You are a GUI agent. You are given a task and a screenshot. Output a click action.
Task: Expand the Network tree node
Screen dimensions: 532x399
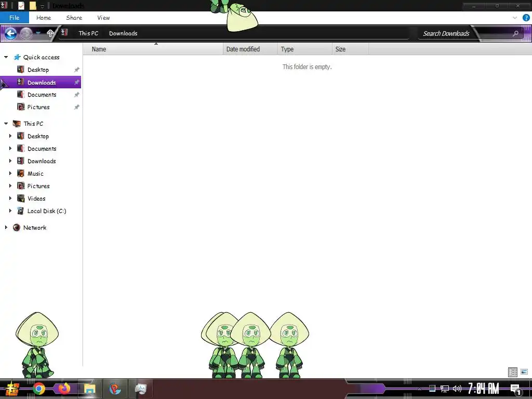[x=6, y=228]
